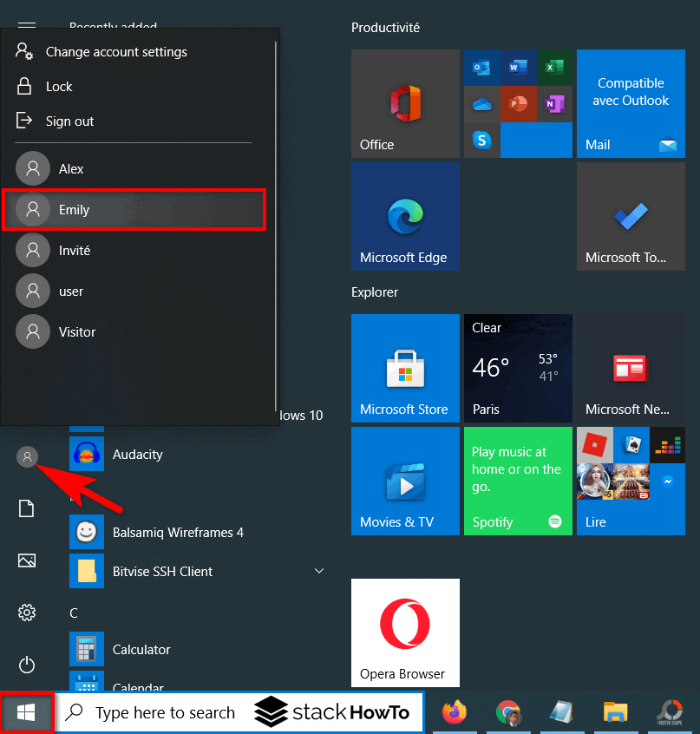
Task: Expand the Bitvise SSH Client entry
Action: 319,571
